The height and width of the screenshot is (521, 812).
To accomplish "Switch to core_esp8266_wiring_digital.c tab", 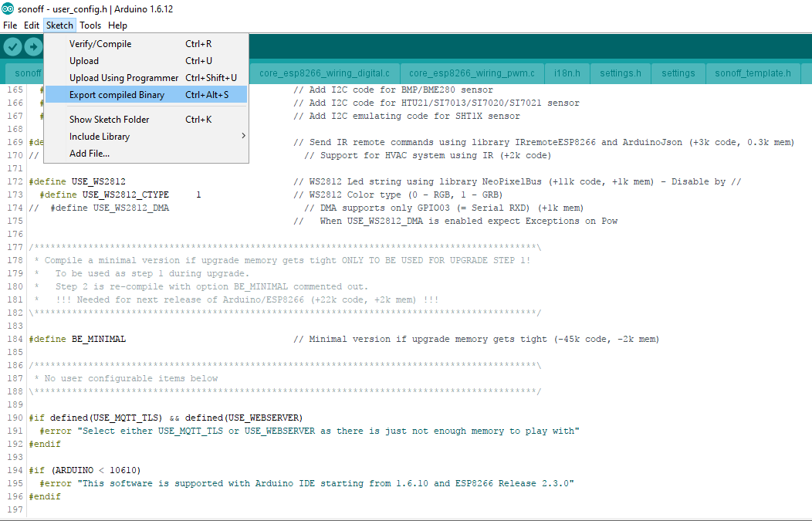I will 324,73.
